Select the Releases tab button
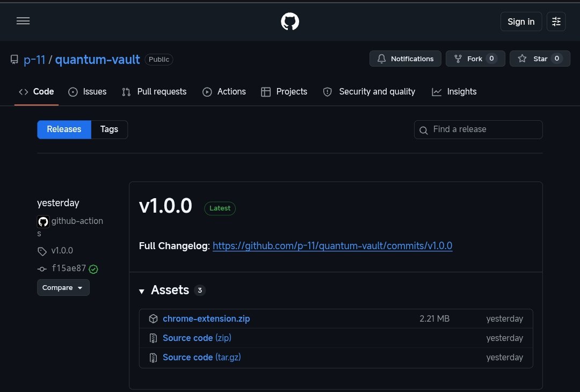The width and height of the screenshot is (580, 392). tap(64, 129)
